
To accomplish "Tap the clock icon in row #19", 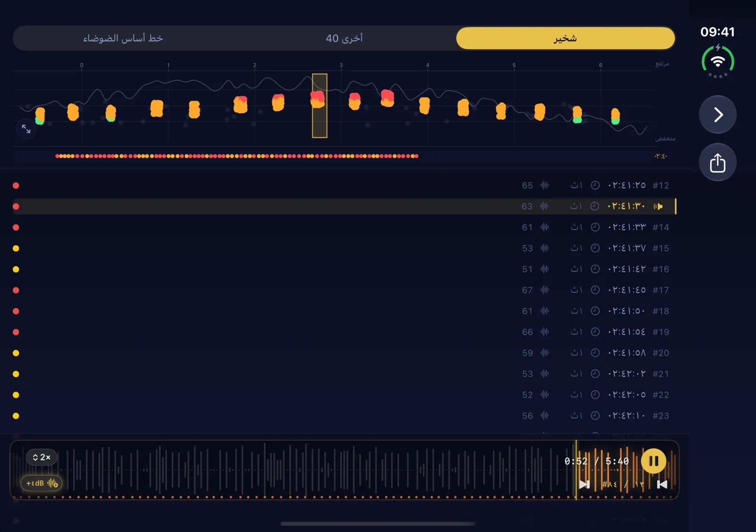I will [595, 332].
